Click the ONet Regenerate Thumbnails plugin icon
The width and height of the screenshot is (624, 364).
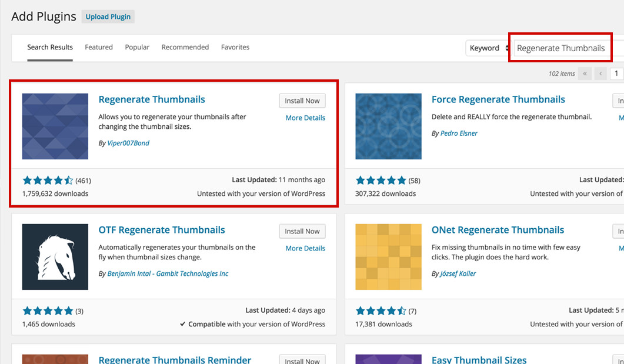tap(388, 257)
